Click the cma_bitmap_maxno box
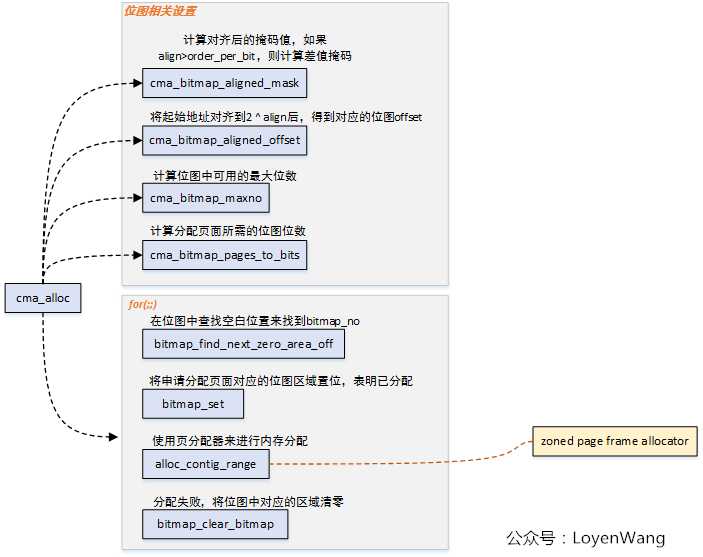703x557 pixels. click(206, 198)
